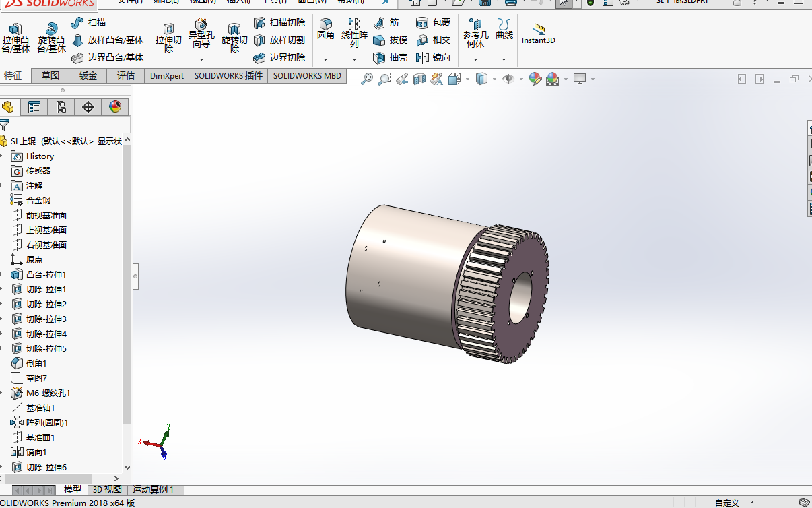The image size is (812, 508).
Task: Open the FeatureManager design tree tab icon
Action: 8,107
